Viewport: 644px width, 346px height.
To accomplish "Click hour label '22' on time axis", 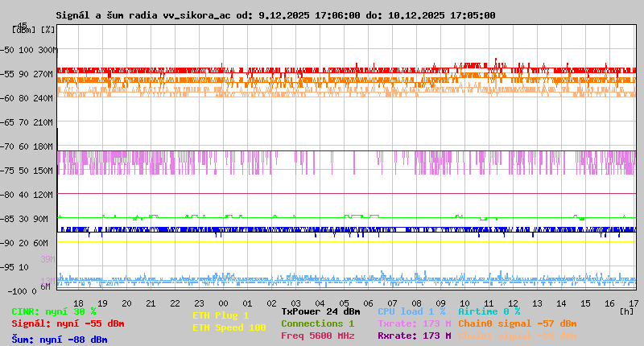I will click(x=175, y=303).
